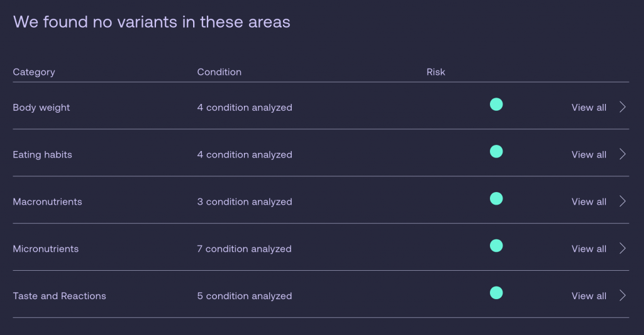Click the Macronutrients green risk dot

pyautogui.click(x=496, y=198)
